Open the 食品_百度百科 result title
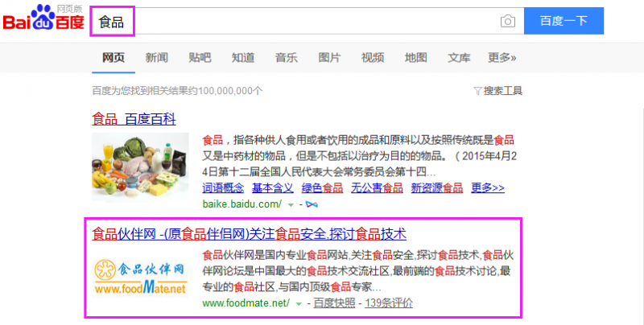The height and width of the screenshot is (325, 644). (x=134, y=119)
